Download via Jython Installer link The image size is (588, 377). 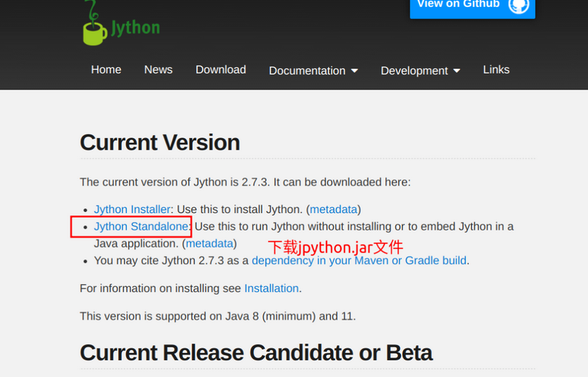tap(133, 210)
